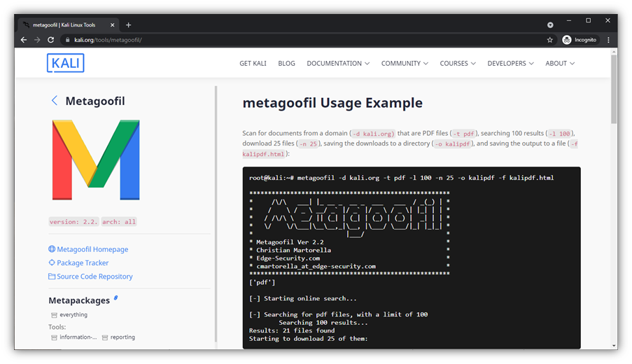Click the browser forward arrow

tap(37, 40)
